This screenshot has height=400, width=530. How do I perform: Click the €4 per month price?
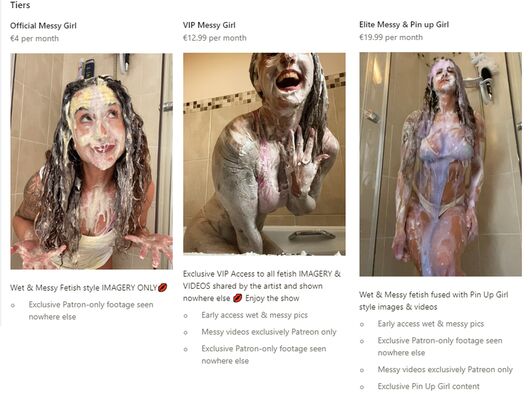pyautogui.click(x=34, y=39)
